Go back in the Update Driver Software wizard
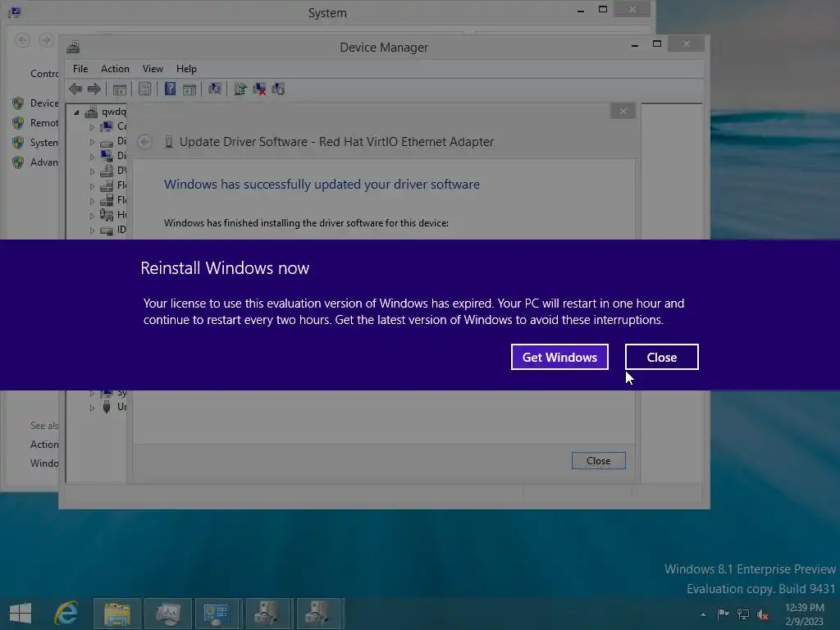Viewport: 840px width, 630px height. (144, 141)
